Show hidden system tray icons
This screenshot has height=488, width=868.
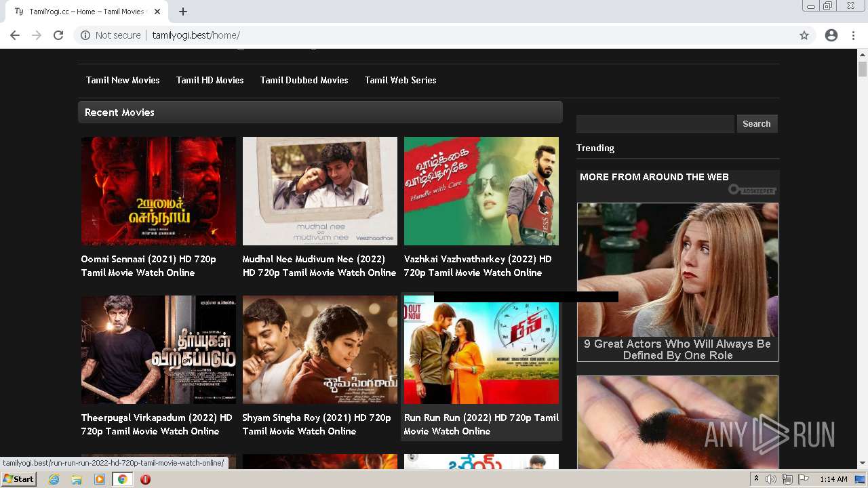coord(757,479)
